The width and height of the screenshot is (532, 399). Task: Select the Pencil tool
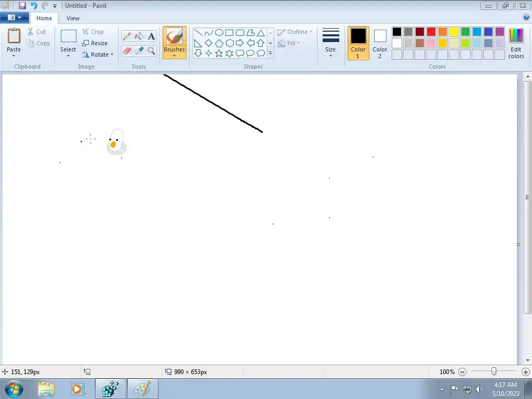pos(127,36)
